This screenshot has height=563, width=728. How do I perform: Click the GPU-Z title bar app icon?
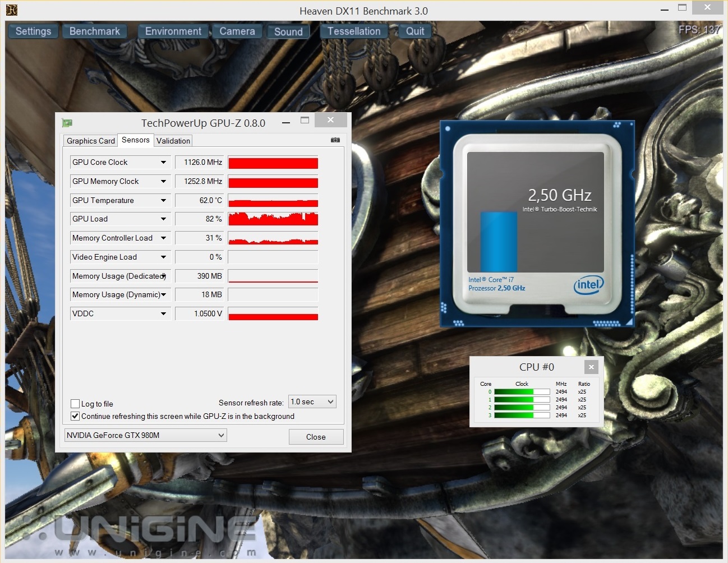(67, 123)
